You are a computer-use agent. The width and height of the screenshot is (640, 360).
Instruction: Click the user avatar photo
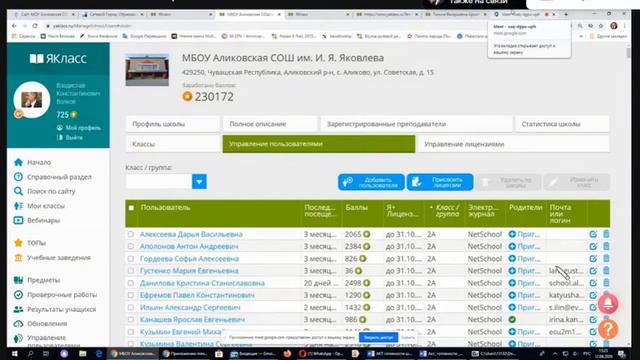click(31, 100)
